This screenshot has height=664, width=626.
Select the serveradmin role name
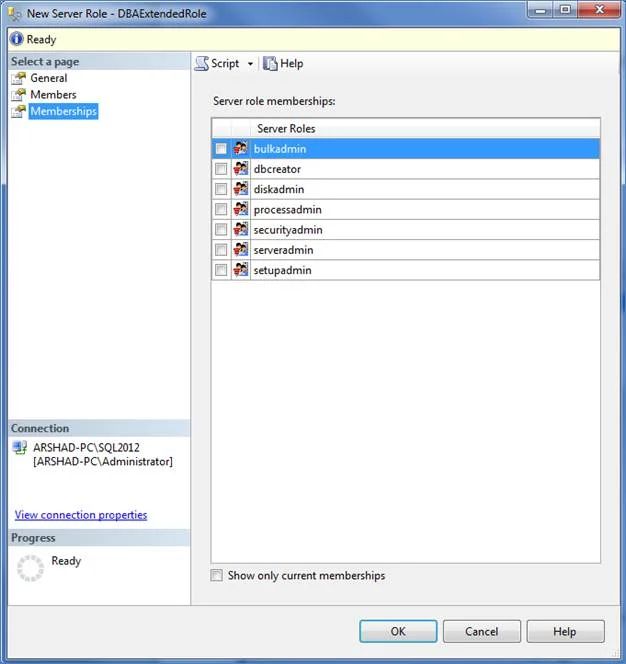coord(284,250)
